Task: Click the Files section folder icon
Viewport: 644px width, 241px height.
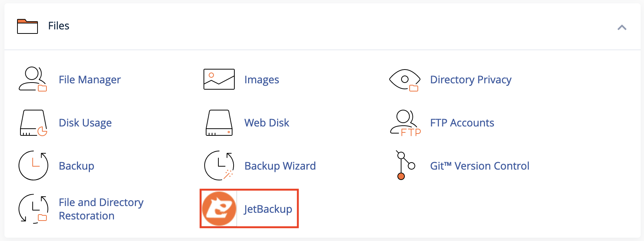Action: [27, 26]
